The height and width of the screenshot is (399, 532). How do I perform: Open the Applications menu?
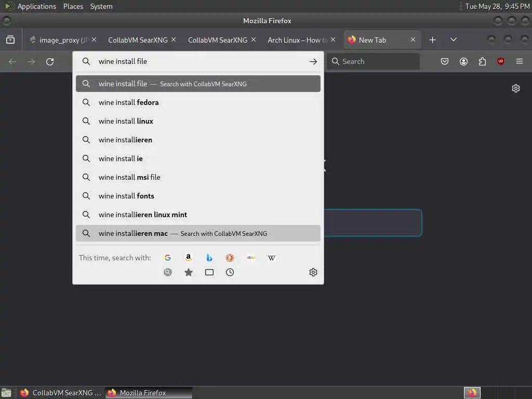(37, 6)
